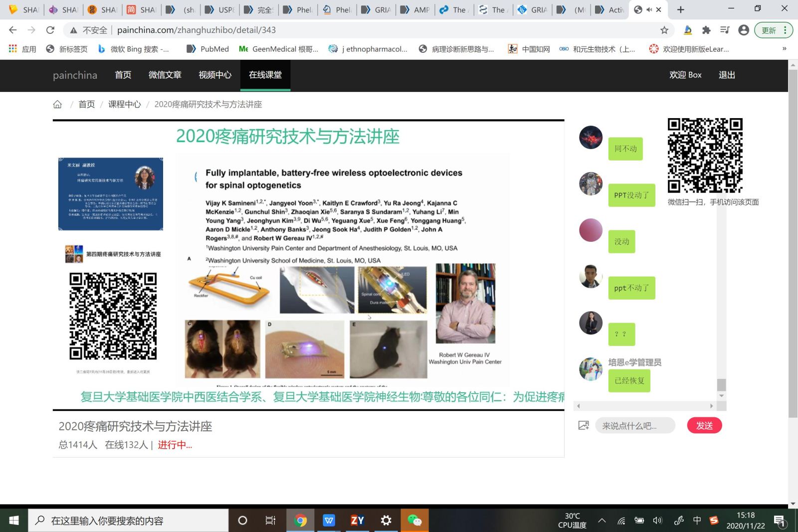The height and width of the screenshot is (532, 798).
Task: Click the image upload icon in chat
Action: tap(583, 425)
